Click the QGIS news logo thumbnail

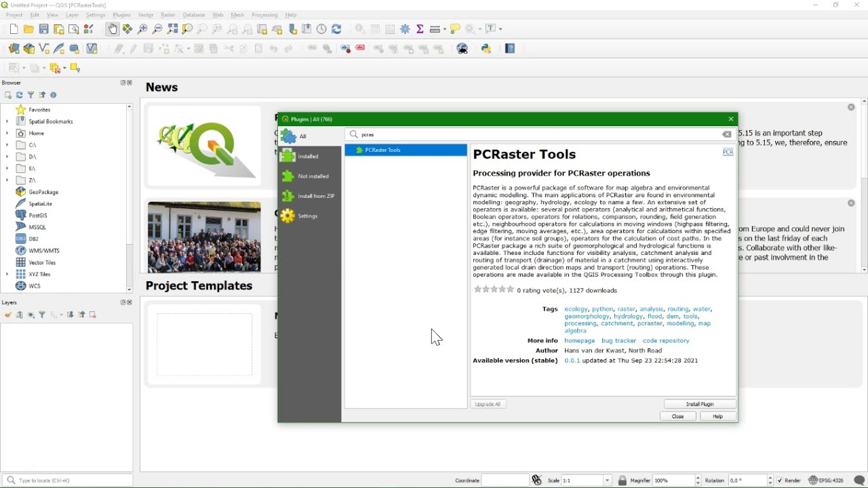click(x=204, y=146)
